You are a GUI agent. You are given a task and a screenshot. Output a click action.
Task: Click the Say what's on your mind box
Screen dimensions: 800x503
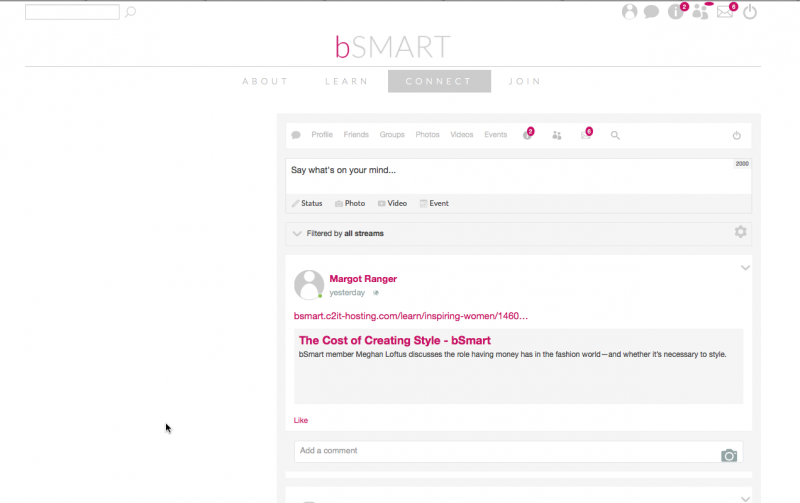tap(518, 175)
